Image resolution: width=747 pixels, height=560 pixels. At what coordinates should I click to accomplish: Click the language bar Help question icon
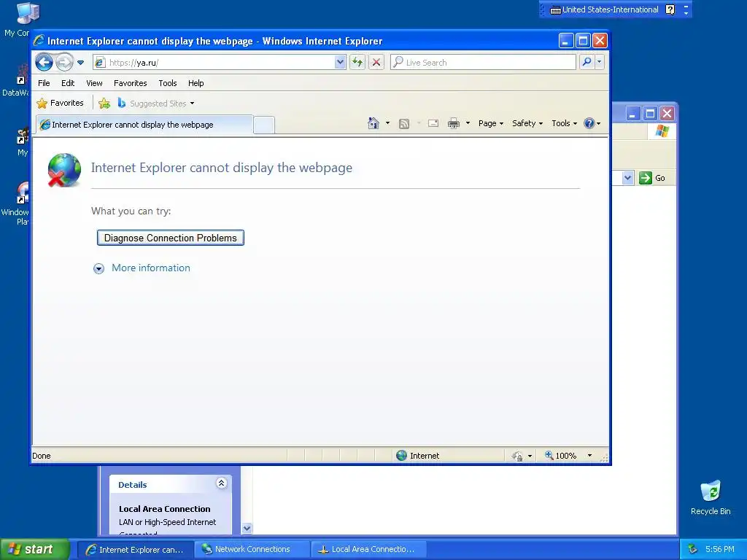pos(670,9)
